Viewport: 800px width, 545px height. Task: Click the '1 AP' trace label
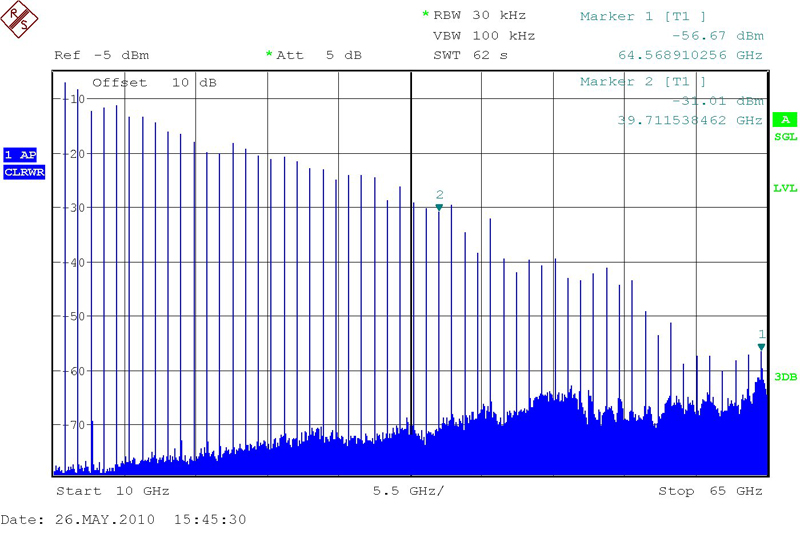point(22,155)
